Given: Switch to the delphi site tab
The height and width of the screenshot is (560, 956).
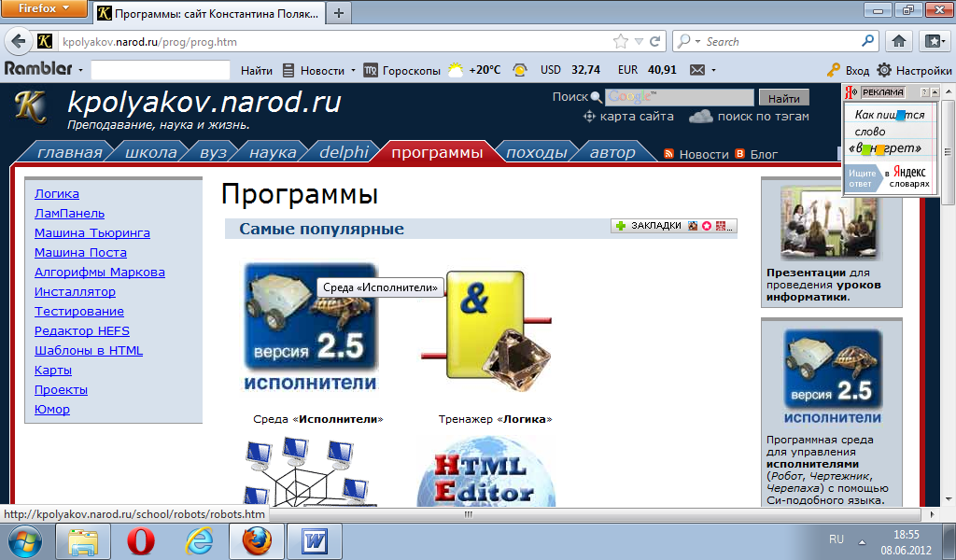Looking at the screenshot, I should 344,152.
